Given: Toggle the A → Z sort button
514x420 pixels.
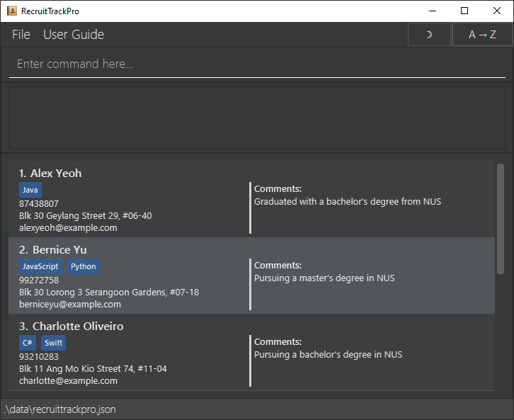Looking at the screenshot, I should pyautogui.click(x=482, y=35).
